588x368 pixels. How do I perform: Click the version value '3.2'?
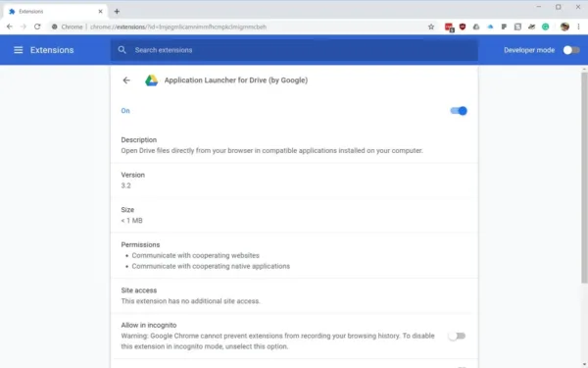pos(125,185)
